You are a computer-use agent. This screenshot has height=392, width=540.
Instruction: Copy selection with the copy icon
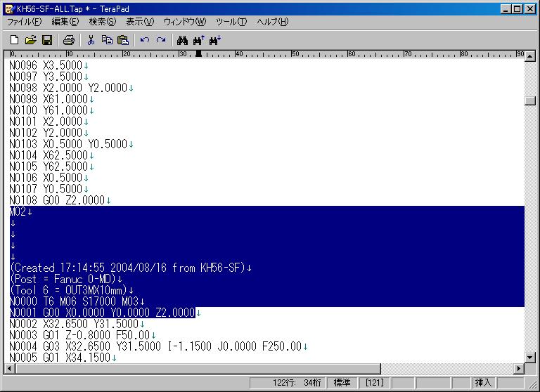pyautogui.click(x=107, y=40)
